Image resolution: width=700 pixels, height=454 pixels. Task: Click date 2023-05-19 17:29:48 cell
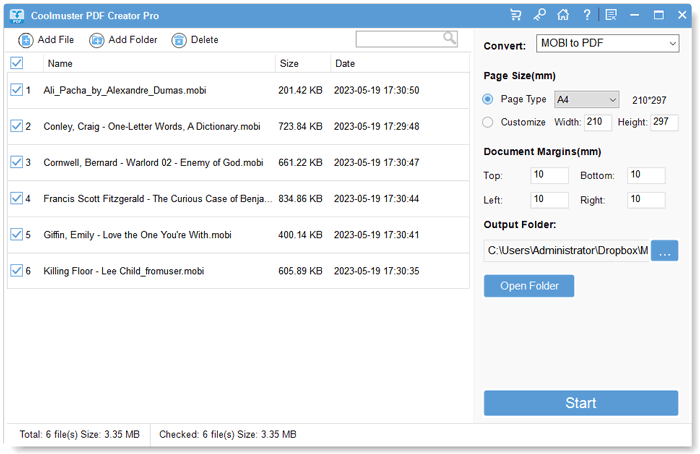(376, 126)
